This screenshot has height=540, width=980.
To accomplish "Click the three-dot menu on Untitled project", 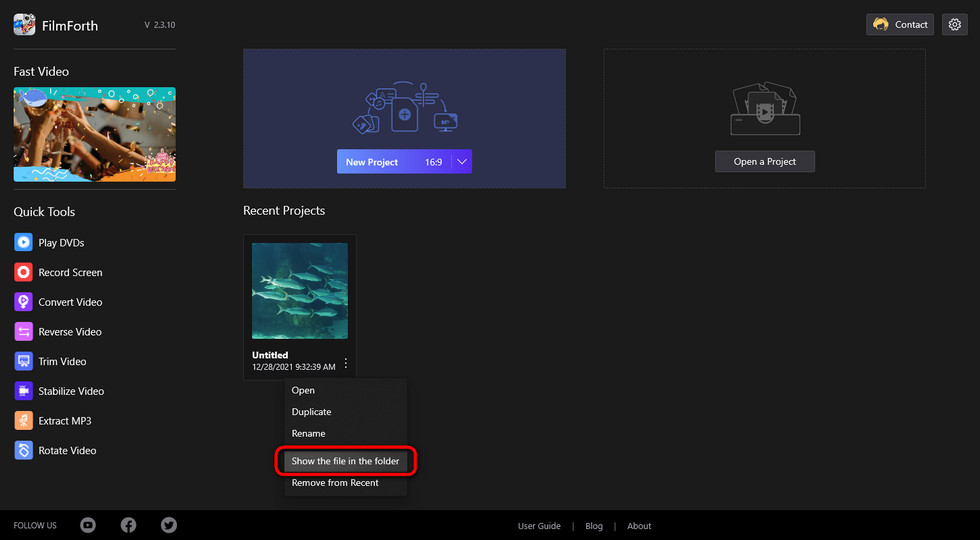I will click(x=346, y=363).
